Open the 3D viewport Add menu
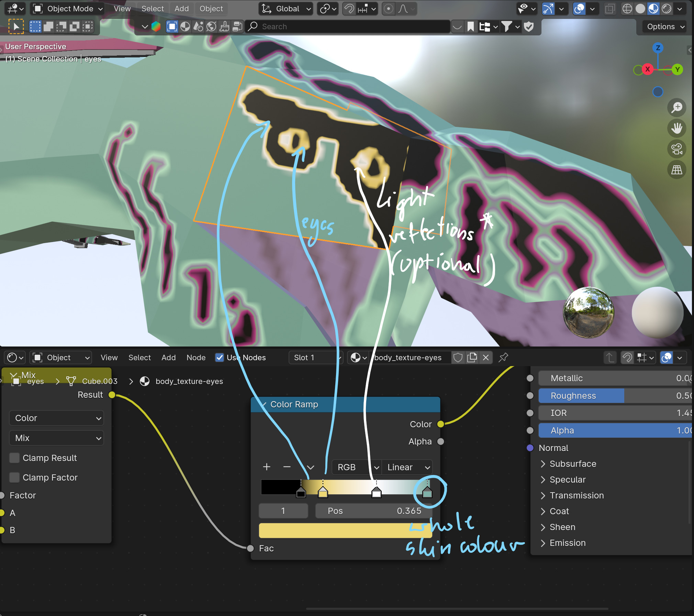694x616 pixels. coord(181,9)
